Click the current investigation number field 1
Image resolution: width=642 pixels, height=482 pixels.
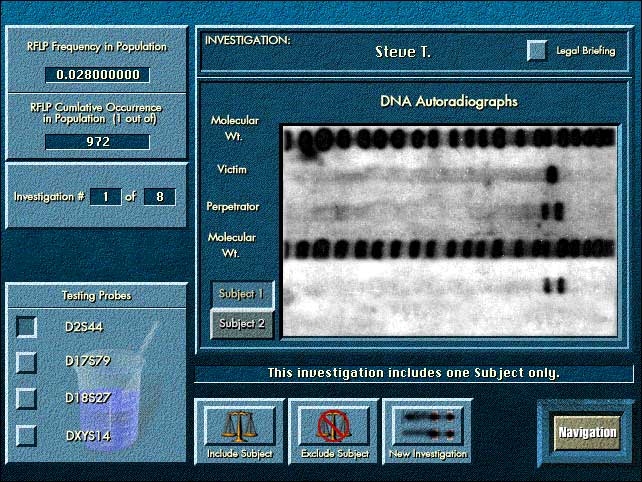pyautogui.click(x=106, y=197)
